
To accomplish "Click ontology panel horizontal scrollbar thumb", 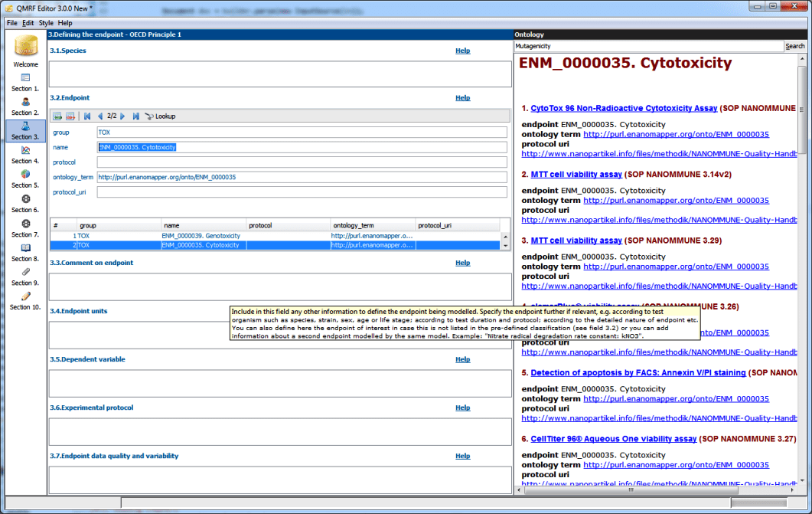I will 631,489.
